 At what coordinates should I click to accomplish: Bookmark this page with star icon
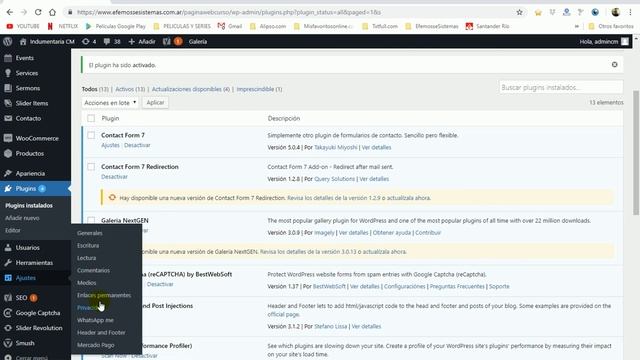[519, 12]
